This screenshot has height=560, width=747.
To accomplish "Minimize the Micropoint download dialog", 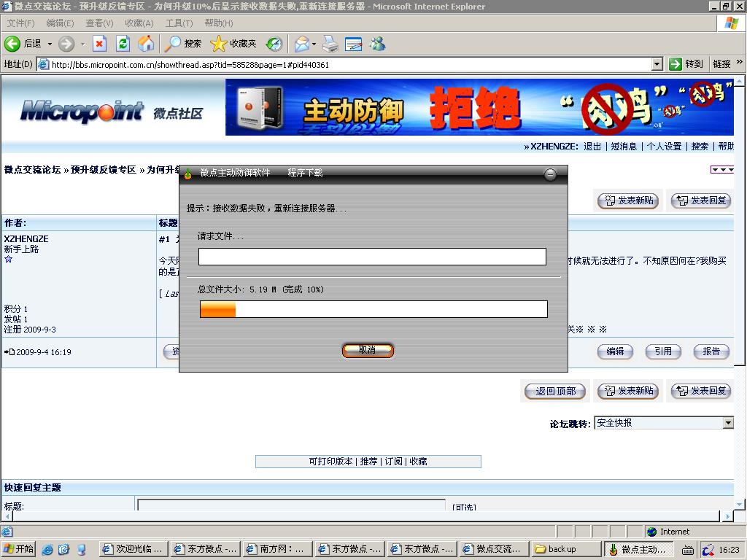I will tap(550, 174).
